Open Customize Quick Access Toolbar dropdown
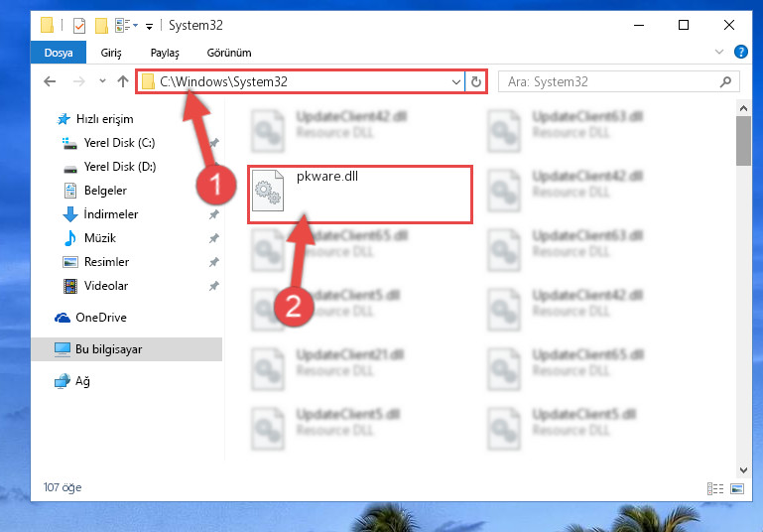Screen dimensions: 763x532 (150, 26)
